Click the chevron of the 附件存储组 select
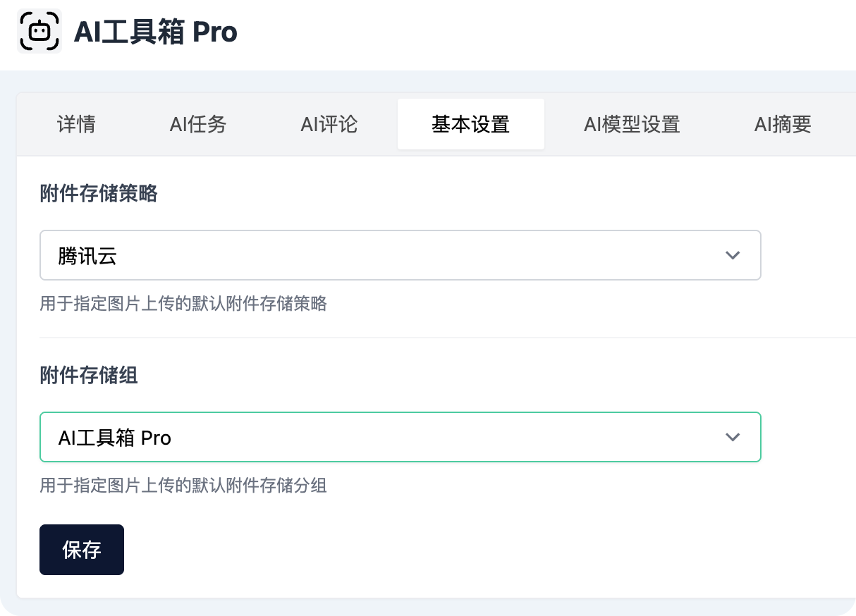The width and height of the screenshot is (856, 616). point(733,437)
